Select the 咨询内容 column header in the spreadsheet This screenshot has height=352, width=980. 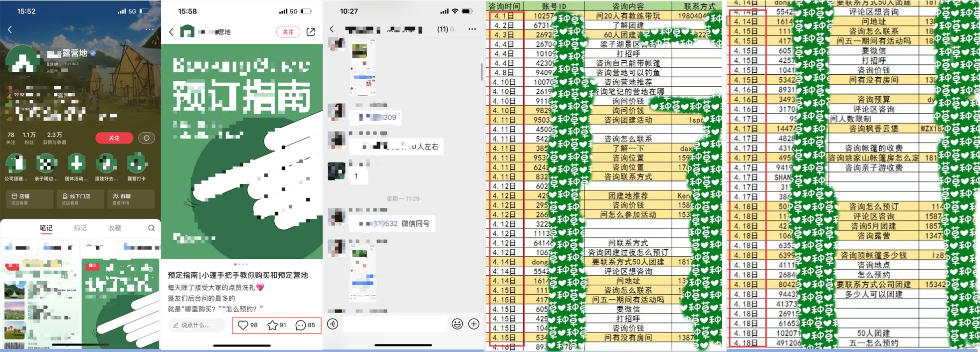(627, 6)
